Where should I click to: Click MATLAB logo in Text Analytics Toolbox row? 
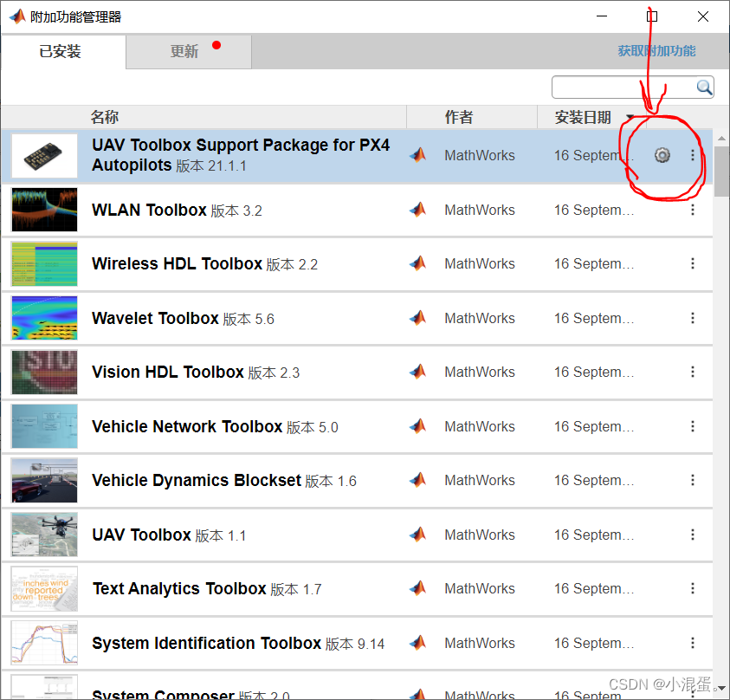pyautogui.click(x=418, y=588)
